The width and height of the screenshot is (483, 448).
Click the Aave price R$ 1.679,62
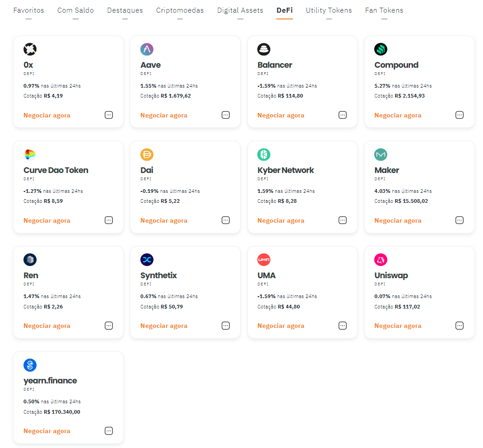(x=176, y=96)
